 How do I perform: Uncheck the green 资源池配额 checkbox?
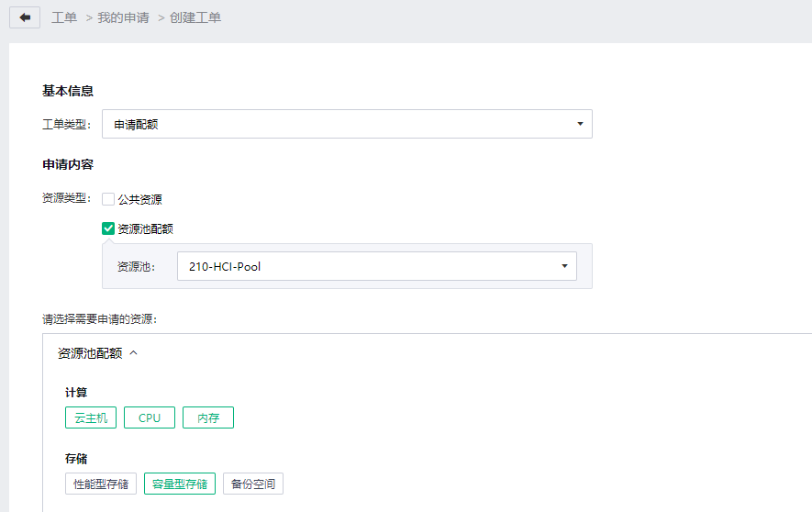(x=108, y=228)
